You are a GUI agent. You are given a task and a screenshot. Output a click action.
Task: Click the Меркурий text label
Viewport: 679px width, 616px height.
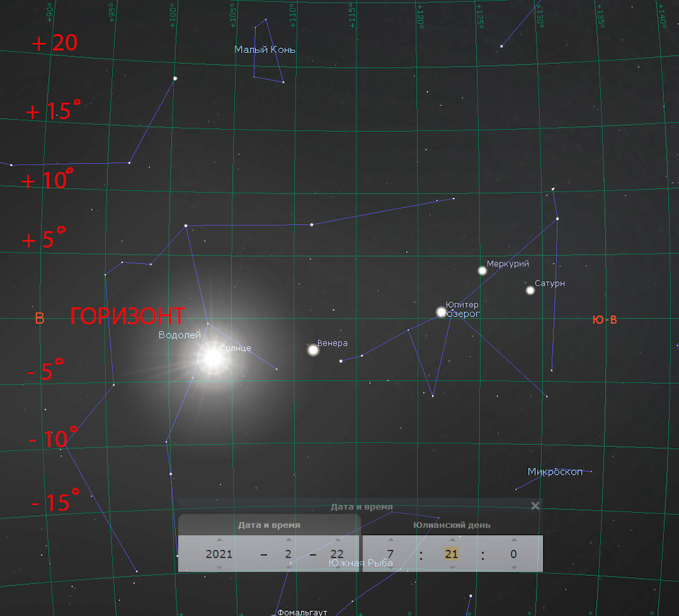[508, 264]
